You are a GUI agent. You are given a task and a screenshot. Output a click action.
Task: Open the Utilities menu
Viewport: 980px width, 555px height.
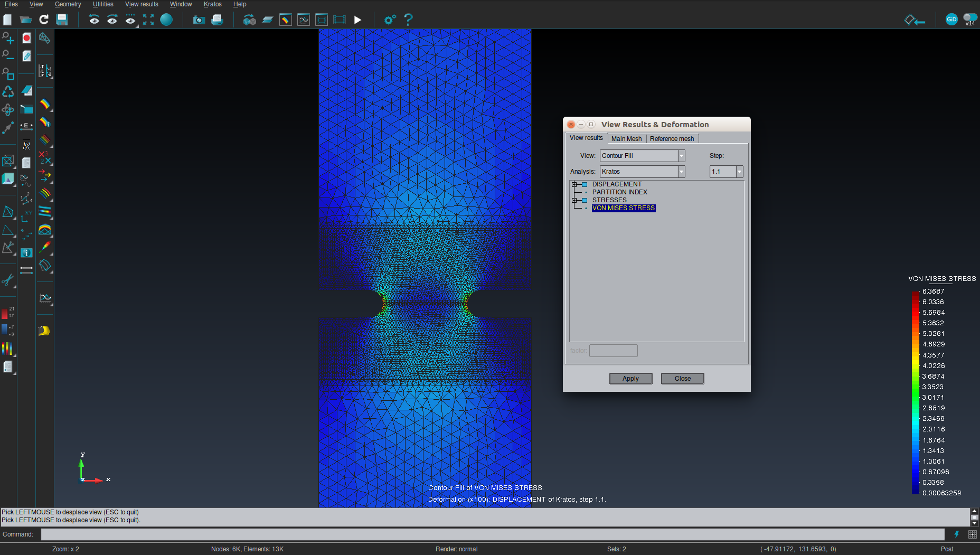(x=103, y=4)
